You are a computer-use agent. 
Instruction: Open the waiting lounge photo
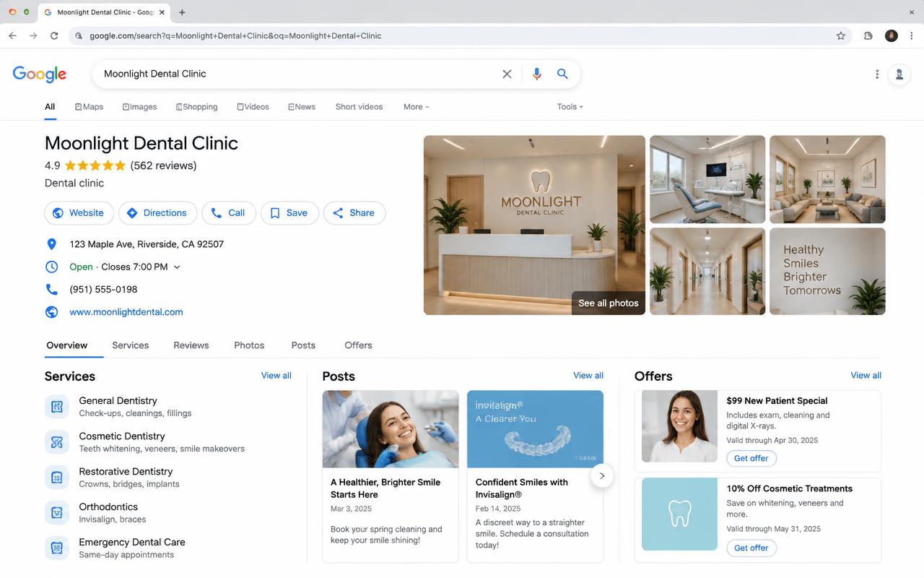tap(827, 179)
